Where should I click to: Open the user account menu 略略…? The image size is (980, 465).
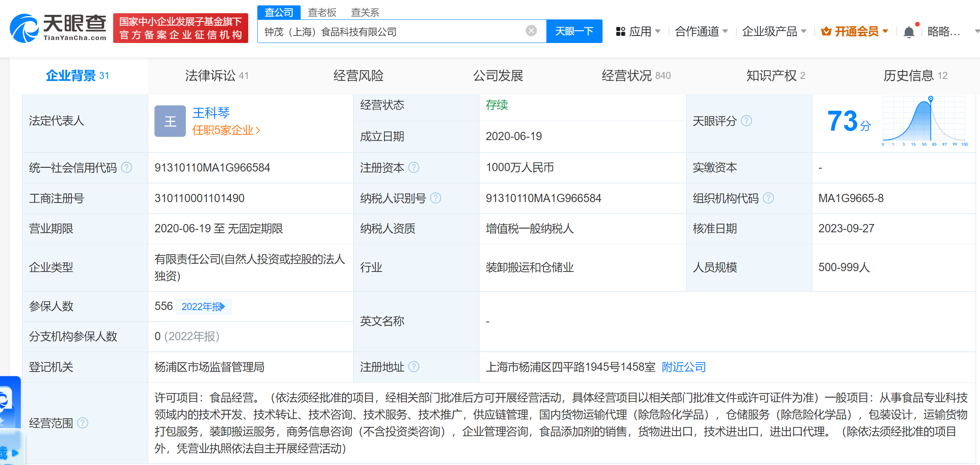coord(944,31)
